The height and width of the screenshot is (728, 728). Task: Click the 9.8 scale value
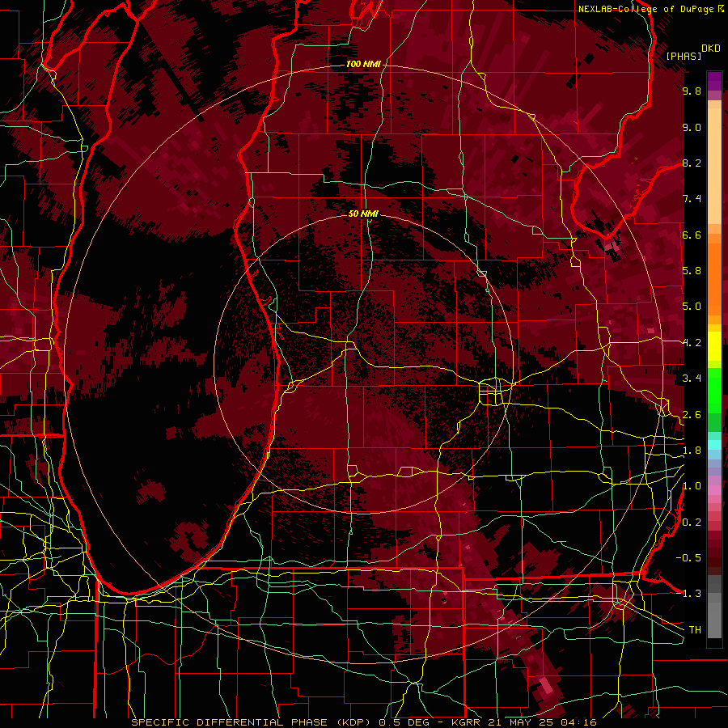(x=692, y=91)
